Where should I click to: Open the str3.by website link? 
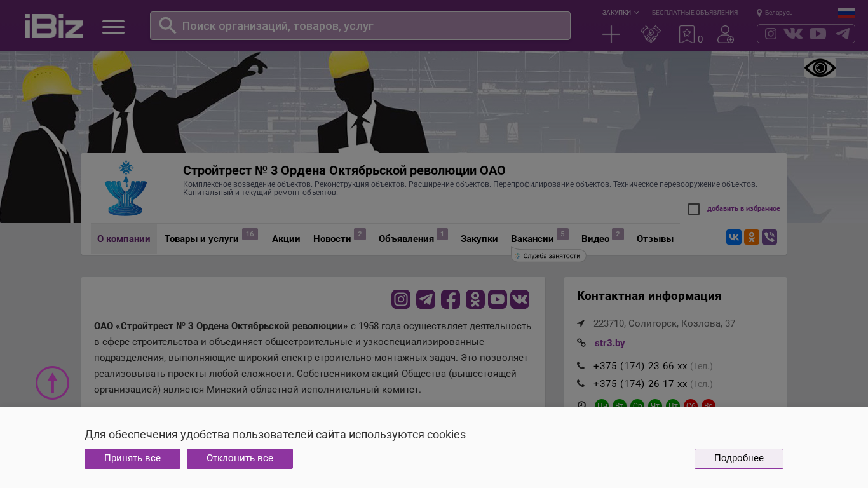pyautogui.click(x=610, y=343)
